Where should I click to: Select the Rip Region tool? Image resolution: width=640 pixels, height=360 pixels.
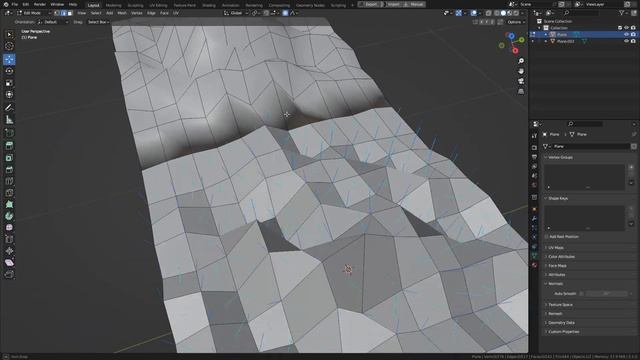pos(9,274)
